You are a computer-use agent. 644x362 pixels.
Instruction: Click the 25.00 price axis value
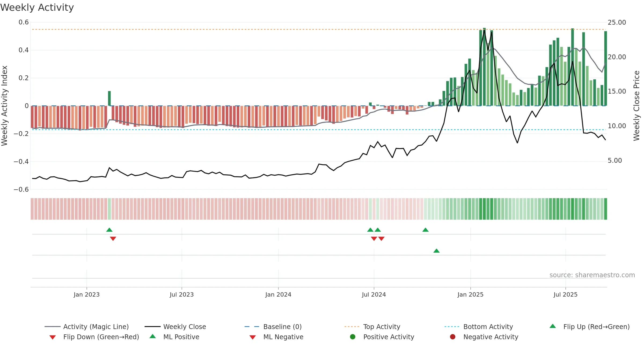coord(617,23)
